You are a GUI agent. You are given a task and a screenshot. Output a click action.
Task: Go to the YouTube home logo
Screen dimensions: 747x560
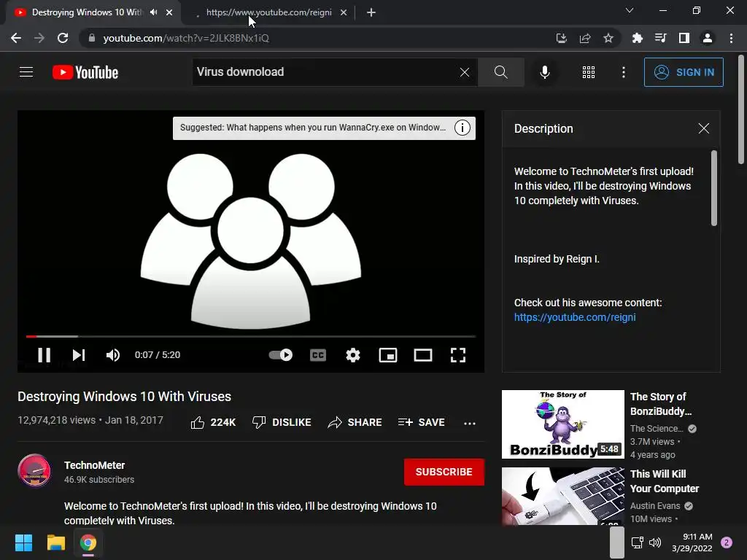click(85, 72)
